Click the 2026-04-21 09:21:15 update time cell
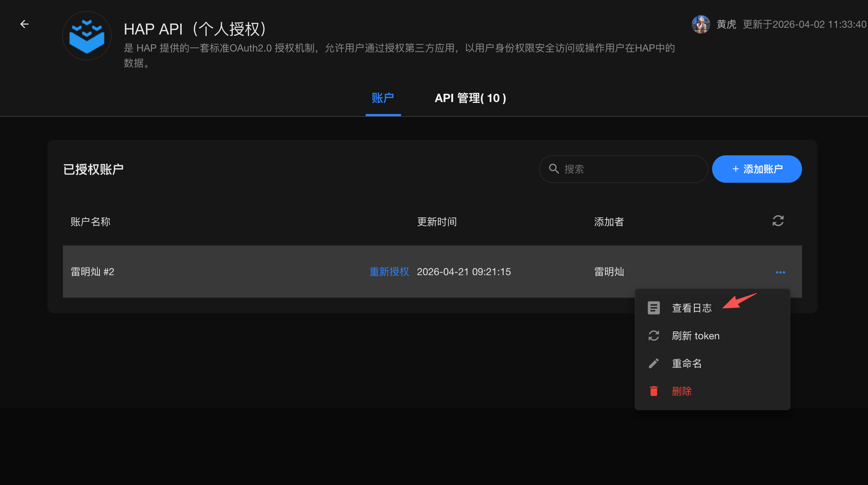This screenshot has width=868, height=485. 464,272
